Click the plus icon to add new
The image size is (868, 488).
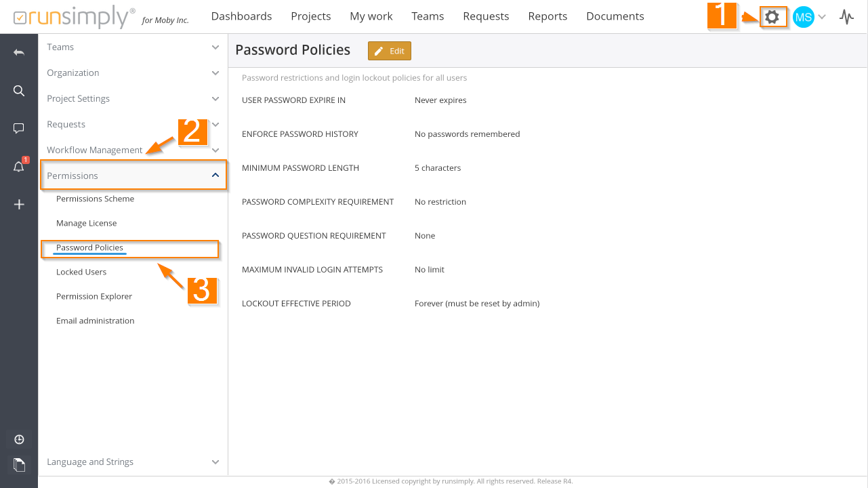(19, 204)
